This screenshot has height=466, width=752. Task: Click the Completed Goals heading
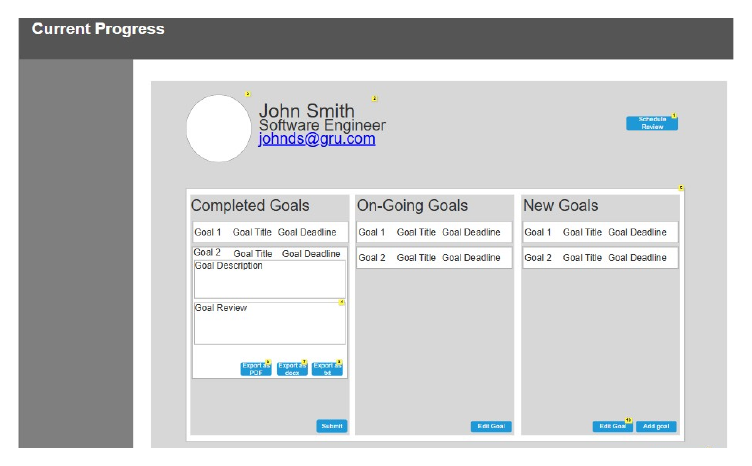point(250,206)
